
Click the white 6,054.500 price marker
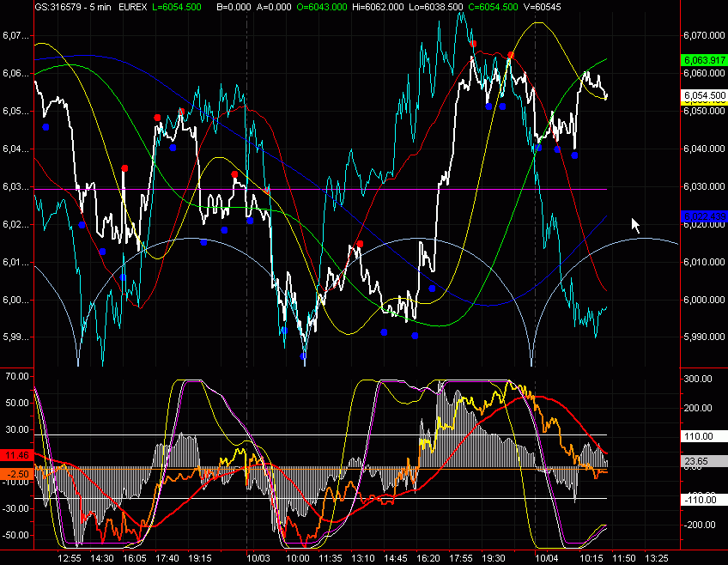(x=704, y=95)
